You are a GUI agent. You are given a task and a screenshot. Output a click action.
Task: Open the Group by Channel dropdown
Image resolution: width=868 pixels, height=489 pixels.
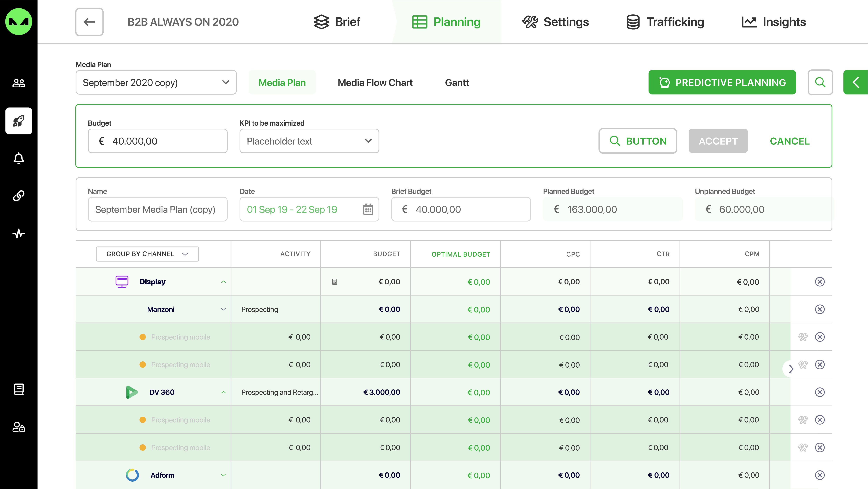click(147, 254)
